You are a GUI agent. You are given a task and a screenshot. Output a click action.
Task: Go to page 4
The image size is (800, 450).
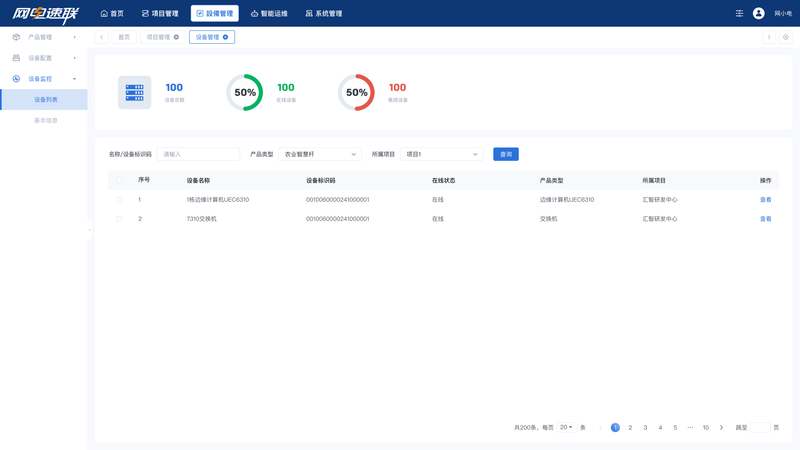[x=660, y=428]
